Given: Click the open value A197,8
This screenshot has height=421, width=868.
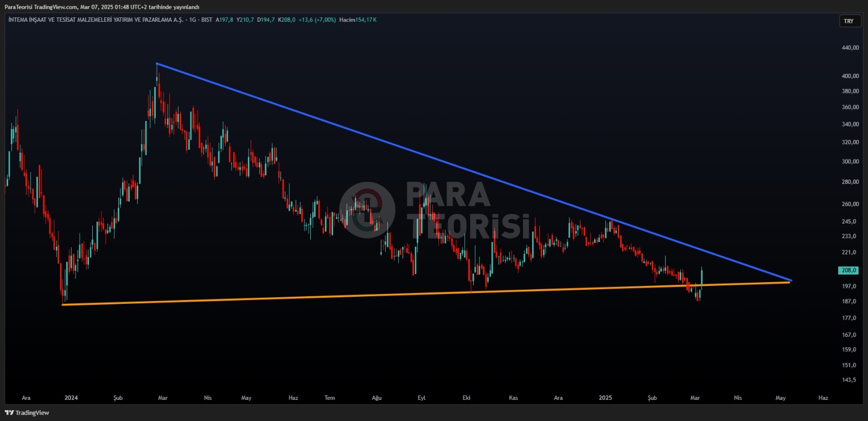Looking at the screenshot, I should click(224, 20).
